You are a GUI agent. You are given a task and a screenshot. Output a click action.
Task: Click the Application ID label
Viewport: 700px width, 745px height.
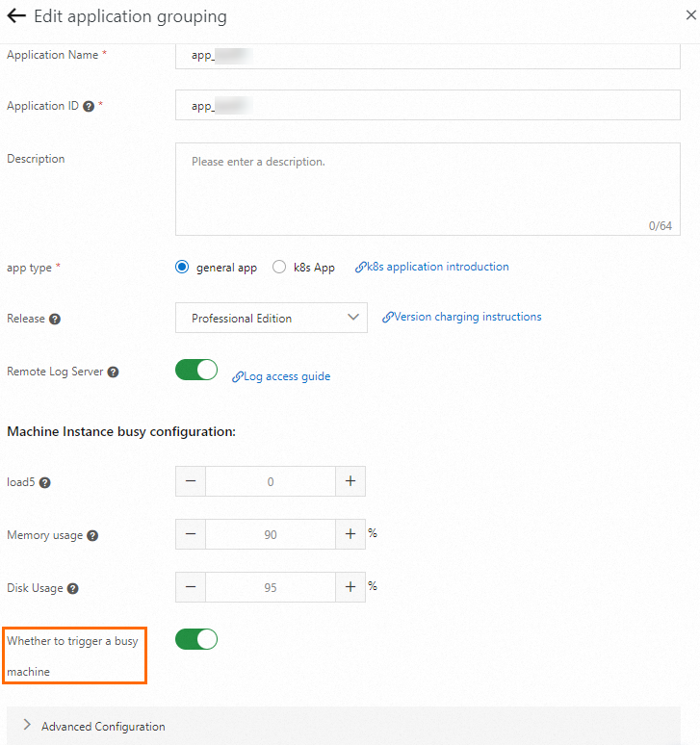[42, 106]
